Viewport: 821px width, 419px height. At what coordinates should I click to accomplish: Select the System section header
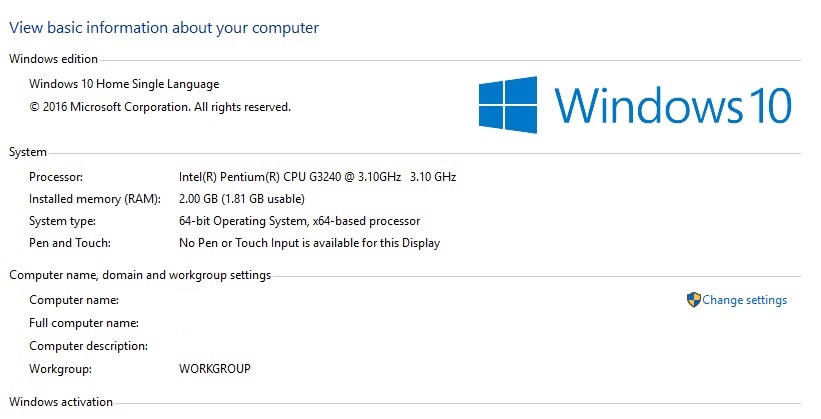(x=28, y=152)
